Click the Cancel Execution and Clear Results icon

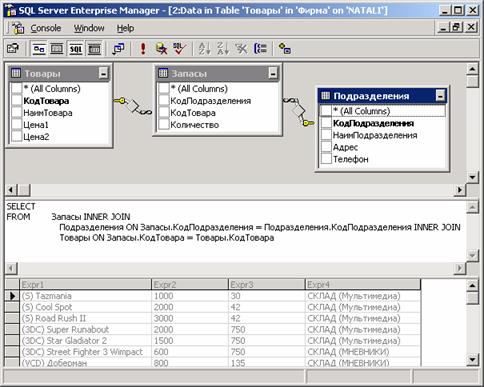(x=161, y=49)
